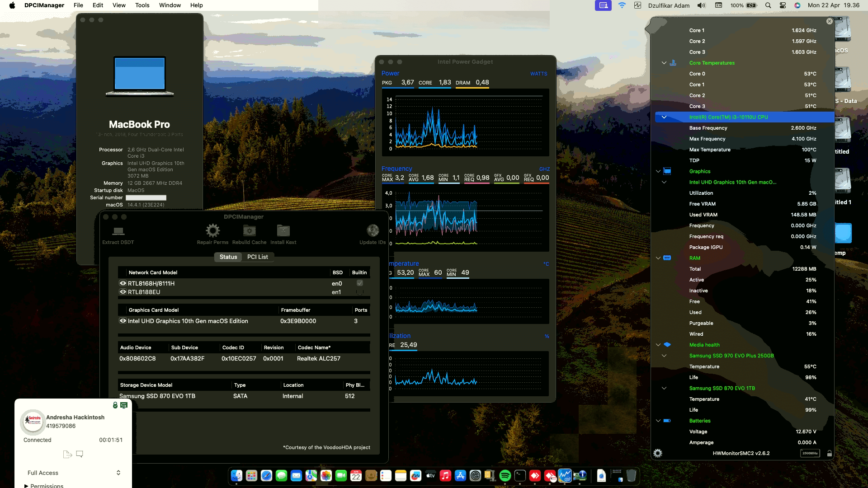Click HWMonitorSMC2 padlock icon

point(829,453)
